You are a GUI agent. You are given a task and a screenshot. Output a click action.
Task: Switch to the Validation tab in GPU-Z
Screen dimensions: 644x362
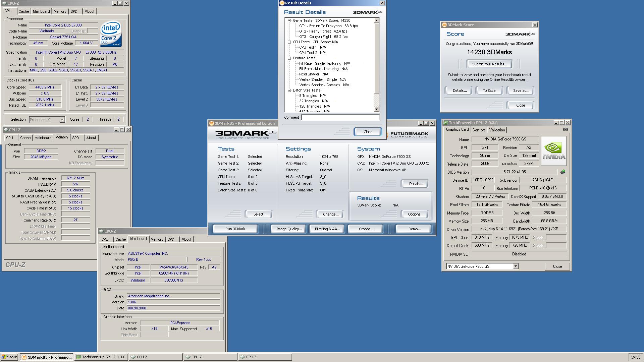(x=497, y=130)
